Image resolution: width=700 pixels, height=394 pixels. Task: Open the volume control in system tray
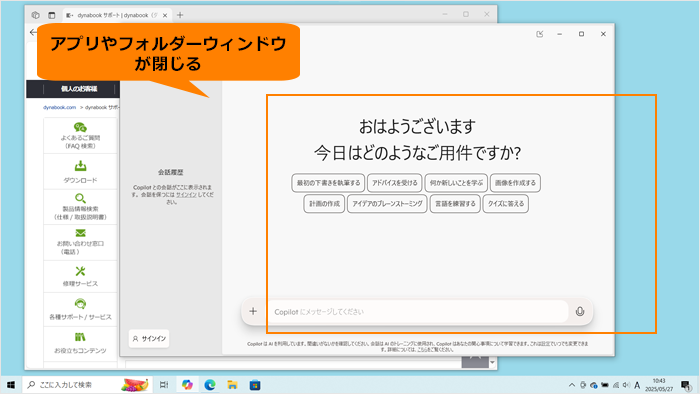tap(626, 385)
